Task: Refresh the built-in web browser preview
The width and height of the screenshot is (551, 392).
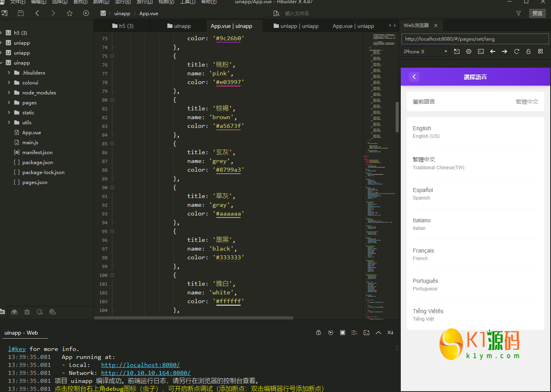Action: pos(517,51)
